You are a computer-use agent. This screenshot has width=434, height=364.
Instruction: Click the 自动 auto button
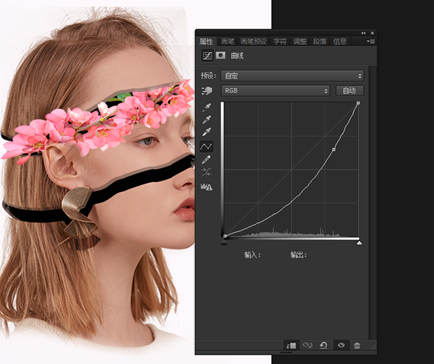(x=349, y=90)
